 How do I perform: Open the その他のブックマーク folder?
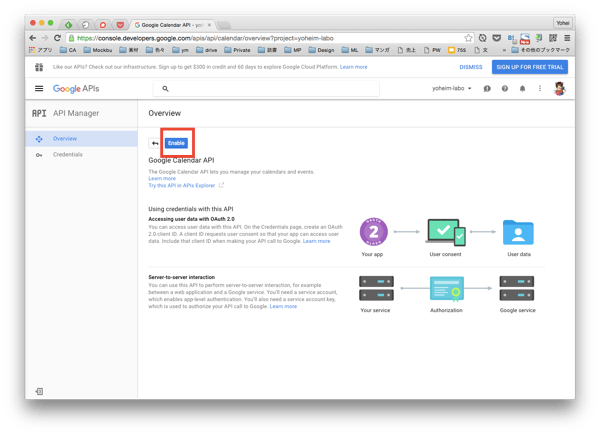click(x=541, y=50)
